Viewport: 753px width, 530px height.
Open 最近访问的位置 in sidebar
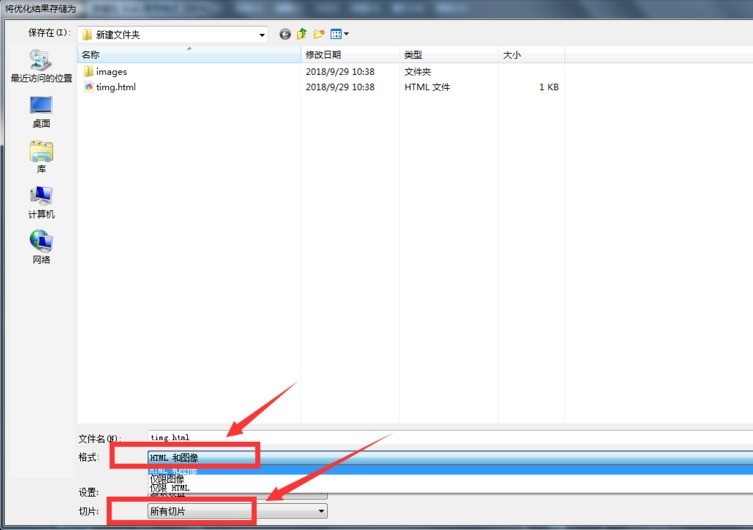[x=41, y=66]
